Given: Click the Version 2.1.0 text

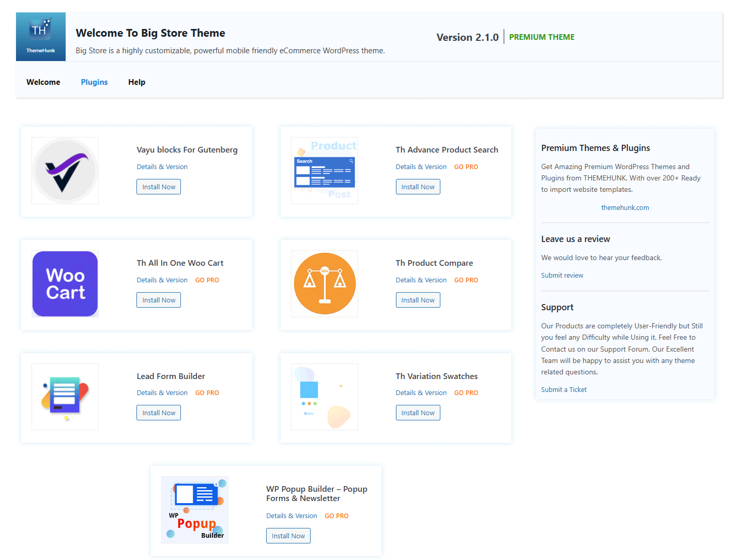Looking at the screenshot, I should [x=468, y=37].
